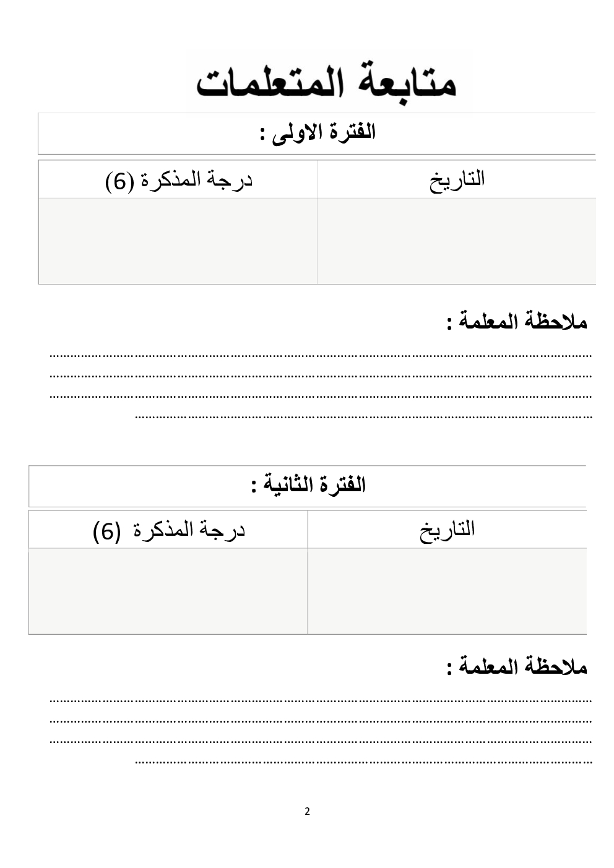Click درجة المذكرة header in first period table
The height and width of the screenshot is (868, 614).
point(179,180)
